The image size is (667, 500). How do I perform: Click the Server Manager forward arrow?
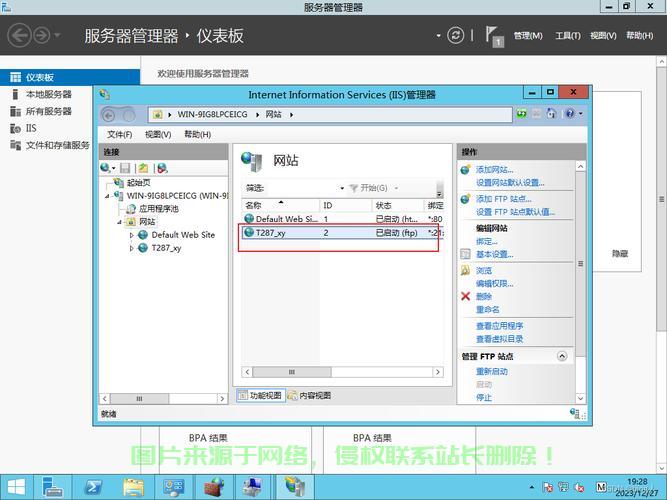[42, 35]
